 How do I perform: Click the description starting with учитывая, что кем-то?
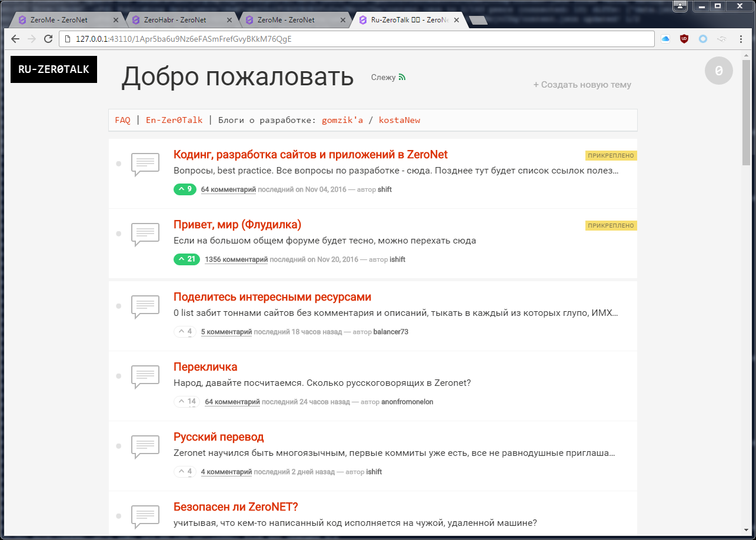355,523
